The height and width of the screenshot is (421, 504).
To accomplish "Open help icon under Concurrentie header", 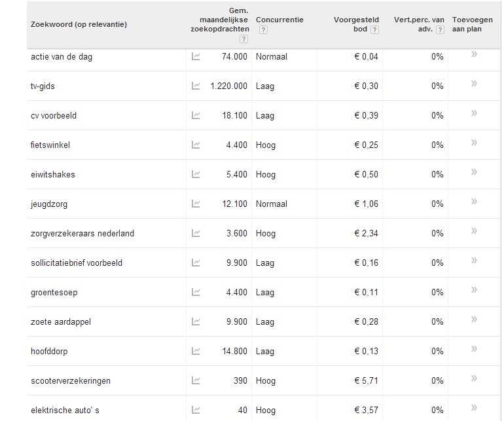I will pos(263,30).
